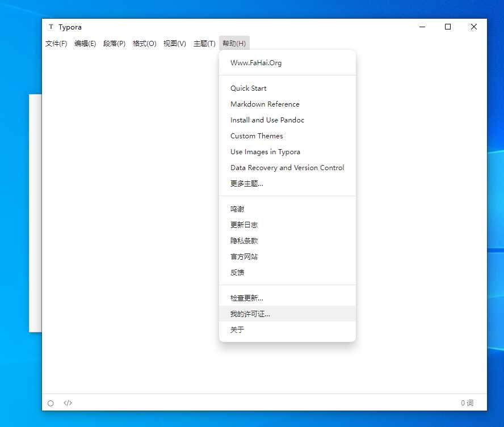Toggle the sidebar circle icon in status bar

pyautogui.click(x=51, y=403)
